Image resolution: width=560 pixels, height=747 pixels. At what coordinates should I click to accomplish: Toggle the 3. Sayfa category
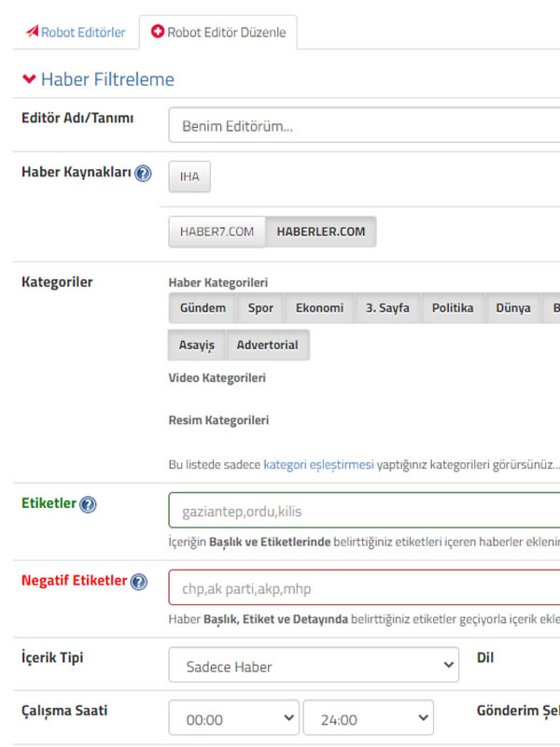pos(387,308)
